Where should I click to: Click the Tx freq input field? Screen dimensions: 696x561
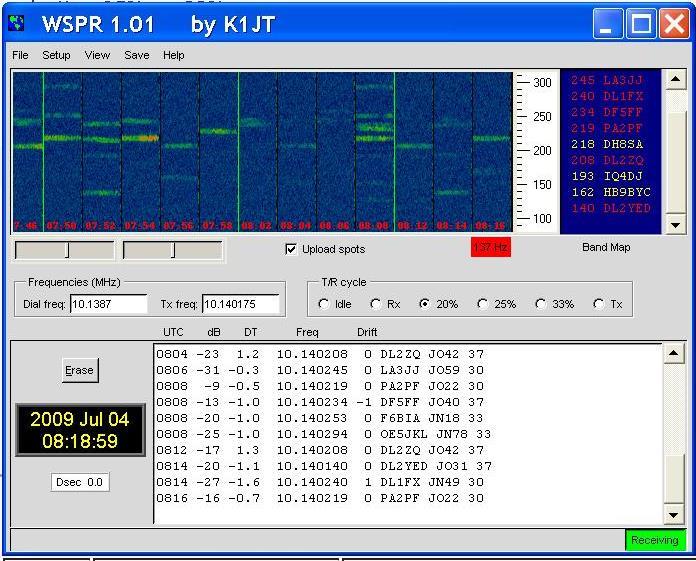point(240,304)
